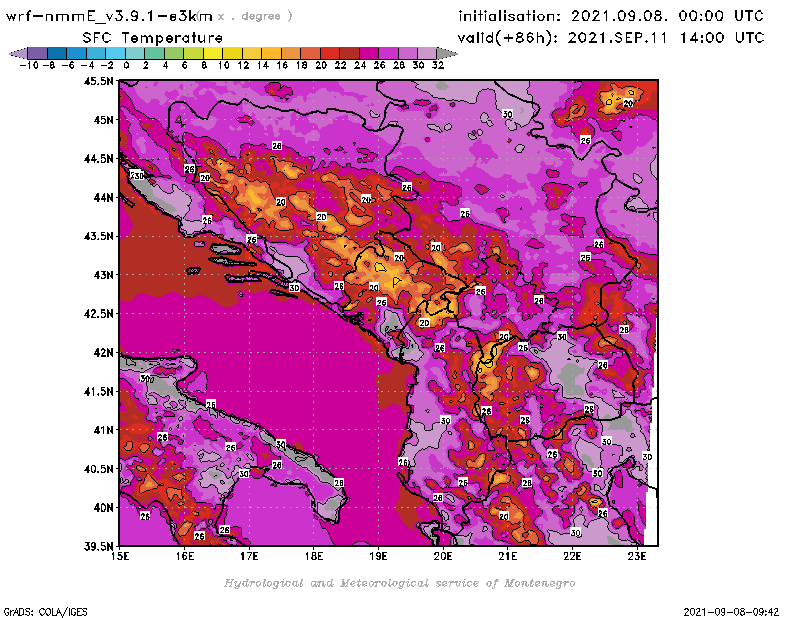The image size is (800, 618).
Task: Click the 'initialisation: 2021.09.08. 00:00 UTC' line
Action: click(611, 16)
